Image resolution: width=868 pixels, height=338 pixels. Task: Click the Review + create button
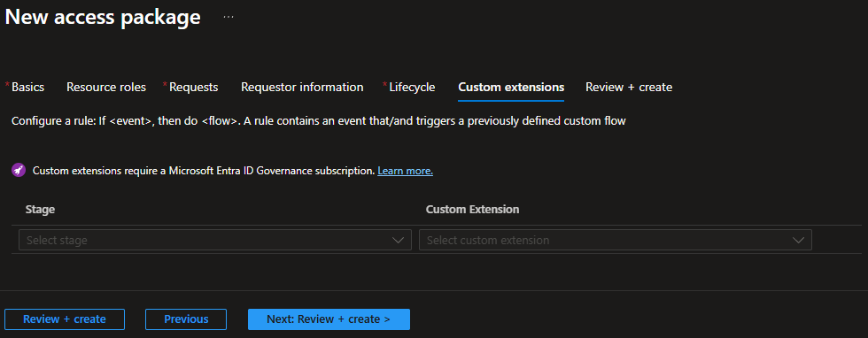click(x=65, y=319)
